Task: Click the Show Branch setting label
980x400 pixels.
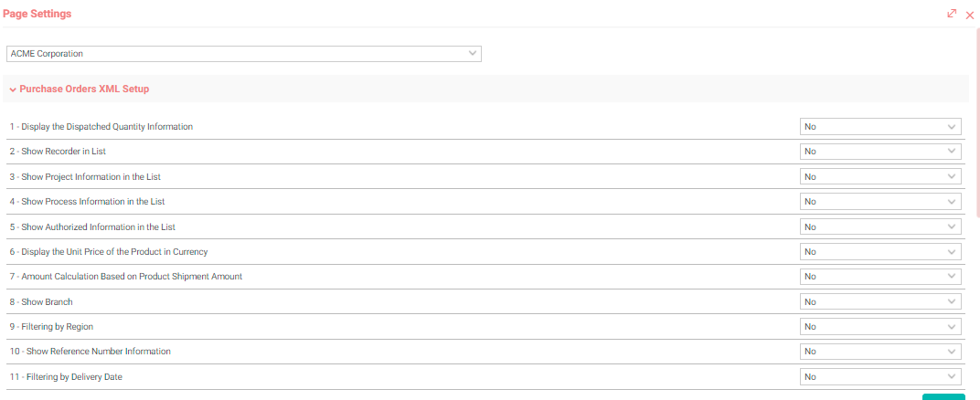Action: 40,301
